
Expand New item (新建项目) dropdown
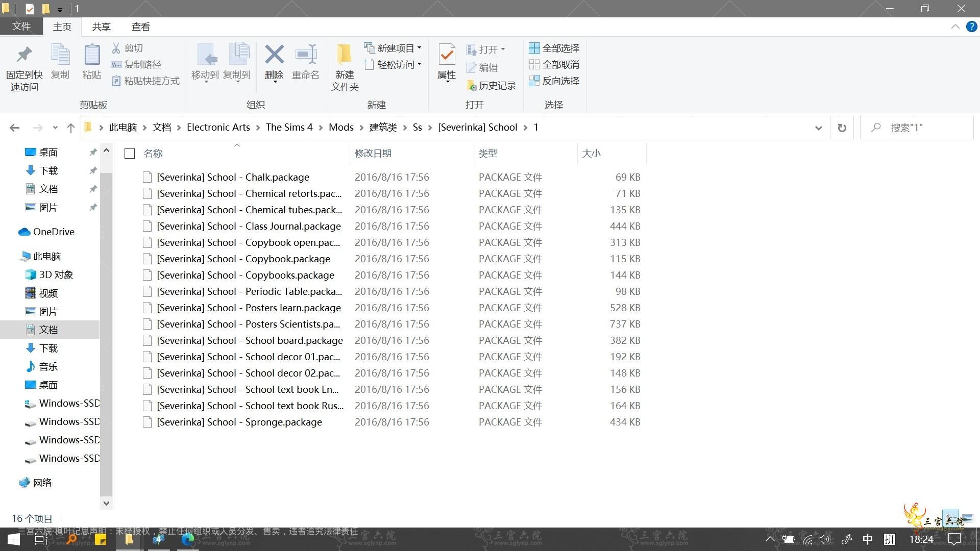point(420,48)
